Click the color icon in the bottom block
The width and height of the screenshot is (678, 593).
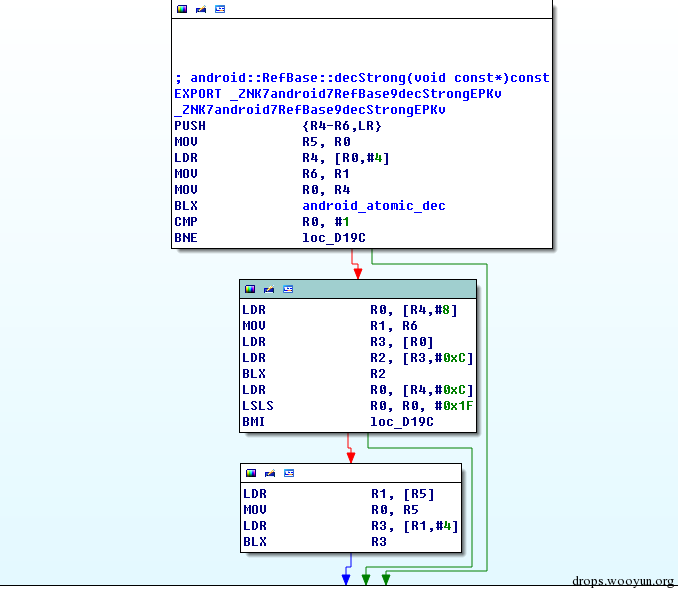pyautogui.click(x=251, y=473)
